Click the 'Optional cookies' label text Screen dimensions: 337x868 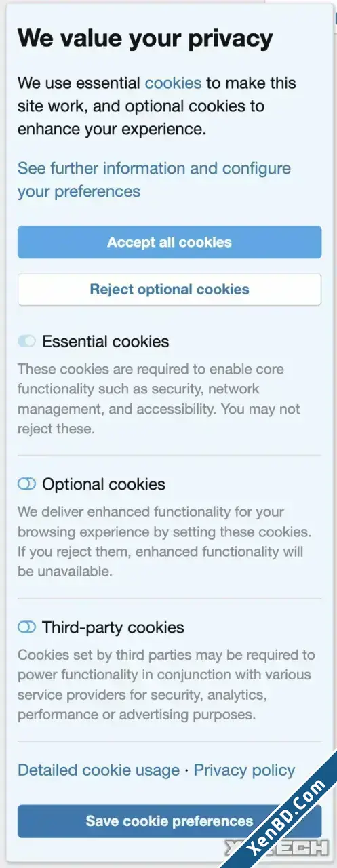pos(104,484)
